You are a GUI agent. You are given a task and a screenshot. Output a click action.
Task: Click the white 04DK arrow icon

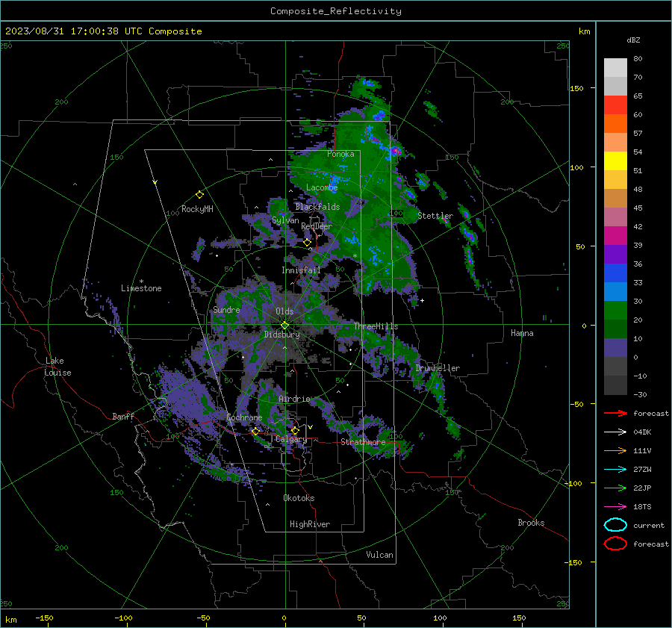(x=615, y=432)
